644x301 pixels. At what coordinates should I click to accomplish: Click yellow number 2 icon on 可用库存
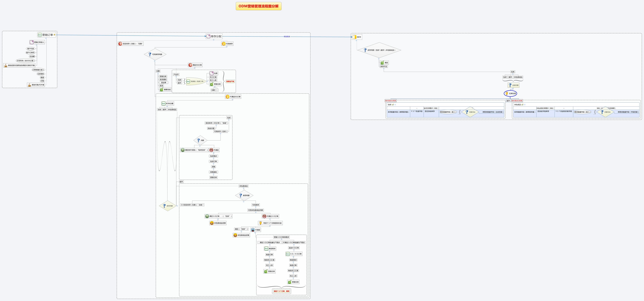224,44
